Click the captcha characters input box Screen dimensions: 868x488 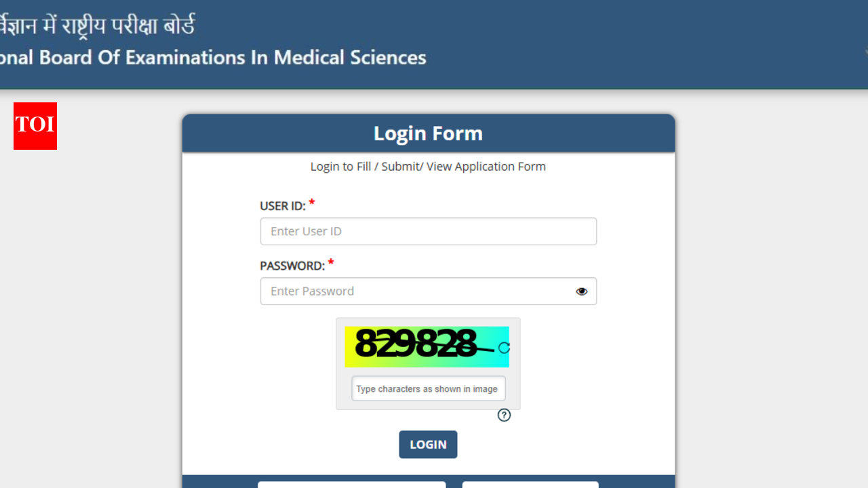[x=428, y=389]
